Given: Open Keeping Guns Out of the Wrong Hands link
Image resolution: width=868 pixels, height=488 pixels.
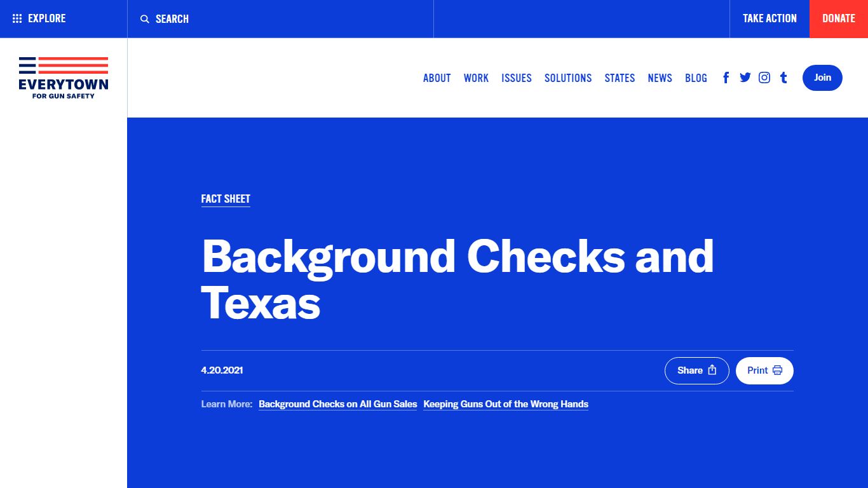Looking at the screenshot, I should coord(506,404).
